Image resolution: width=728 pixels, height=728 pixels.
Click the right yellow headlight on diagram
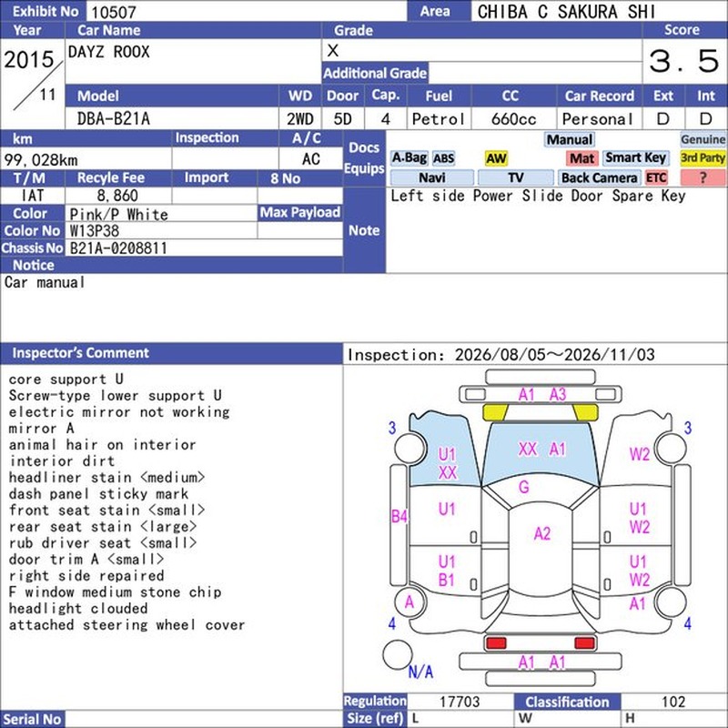(x=585, y=412)
